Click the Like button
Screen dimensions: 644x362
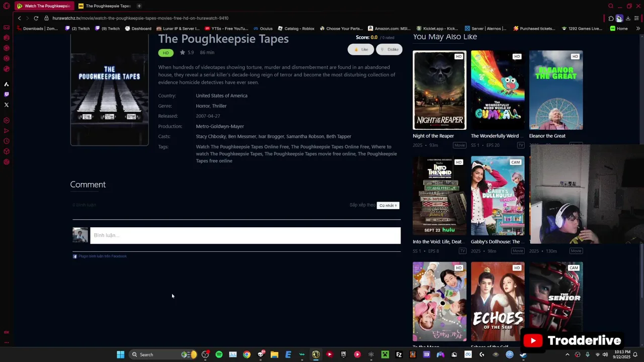[361, 49]
